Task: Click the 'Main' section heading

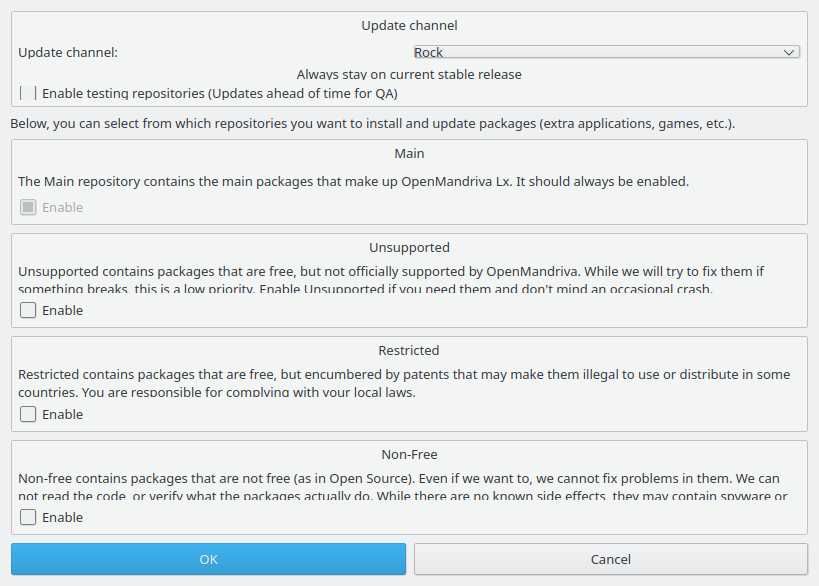Action: click(x=410, y=154)
